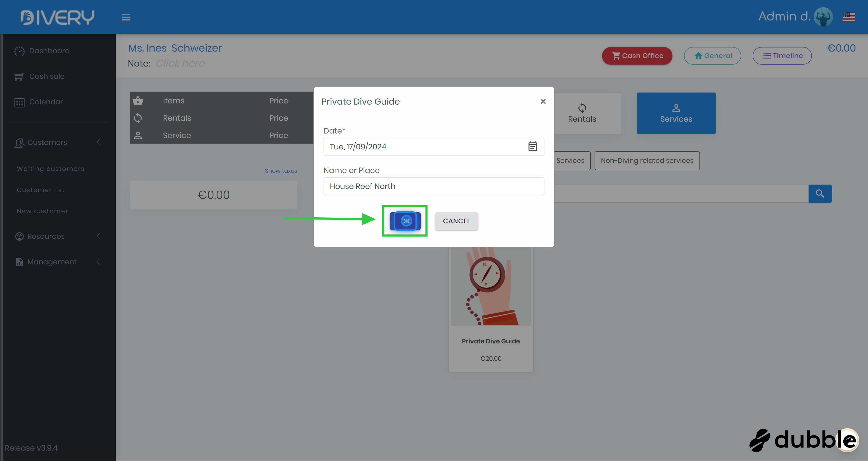Open Dashboard from the sidebar
This screenshot has width=868, height=461.
49,51
